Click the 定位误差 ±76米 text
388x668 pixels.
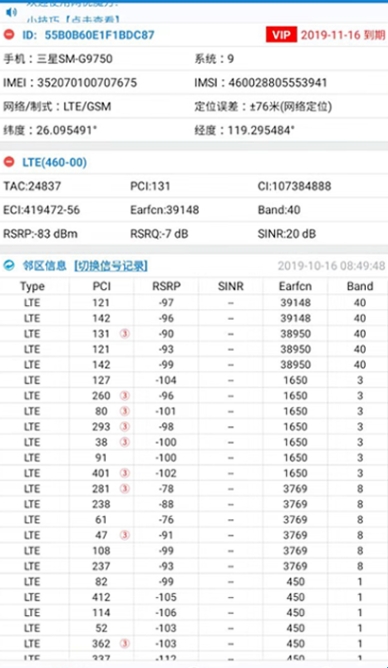point(263,106)
